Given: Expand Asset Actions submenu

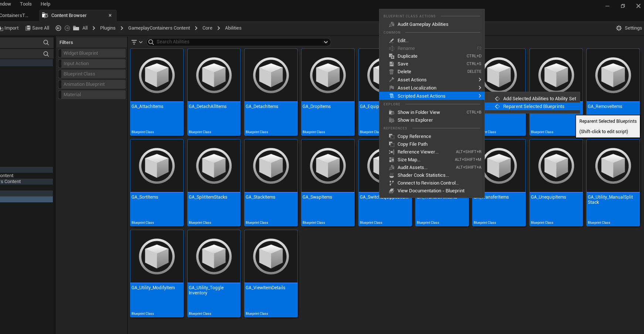Looking at the screenshot, I should pos(432,80).
